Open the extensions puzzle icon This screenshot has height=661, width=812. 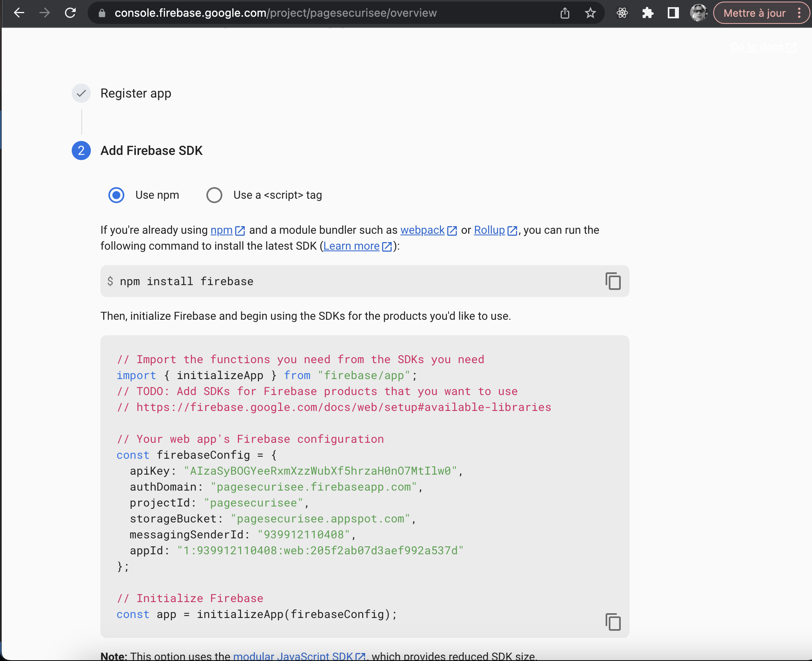pos(648,13)
